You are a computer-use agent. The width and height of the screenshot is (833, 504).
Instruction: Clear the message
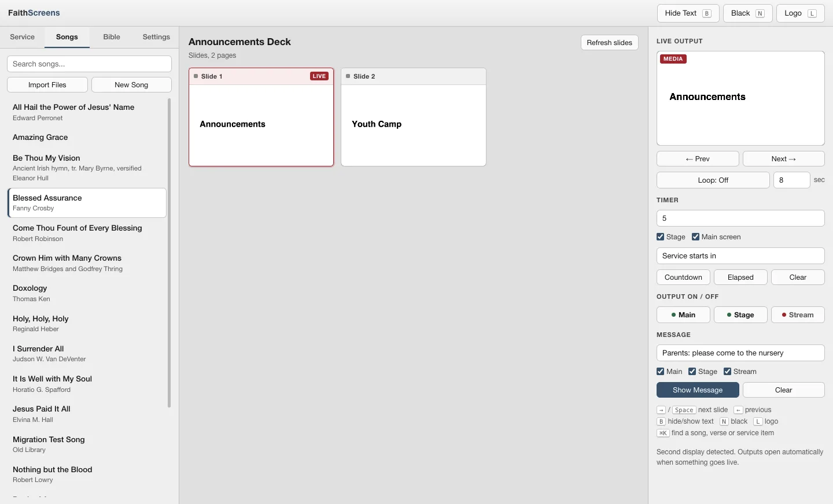pos(784,390)
